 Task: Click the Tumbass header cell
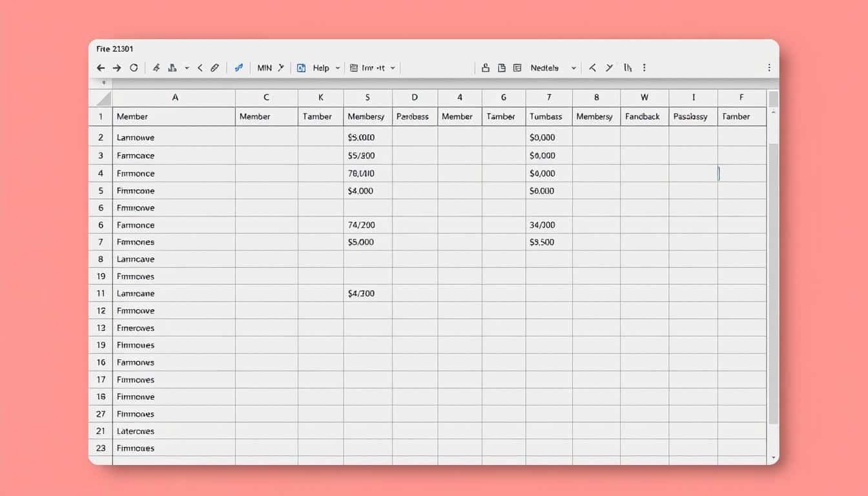pos(549,117)
